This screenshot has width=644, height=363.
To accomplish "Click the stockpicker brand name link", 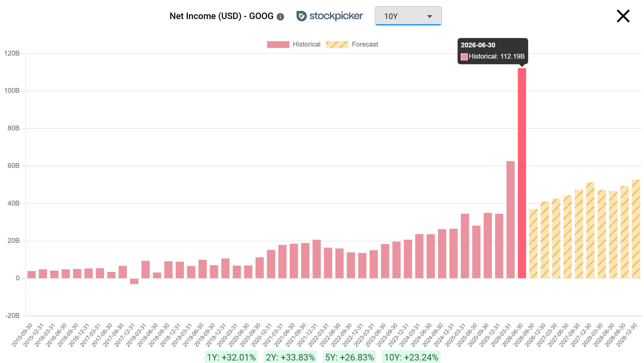I will 336,16.
